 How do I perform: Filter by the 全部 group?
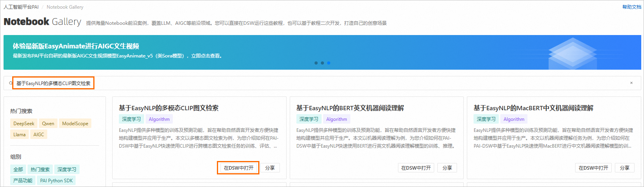pos(18,169)
